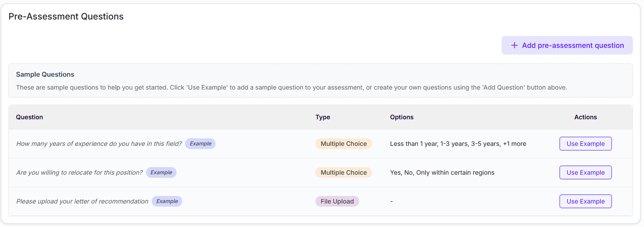
Task: Select Multiple Choice tag in the experience row
Action: click(344, 144)
